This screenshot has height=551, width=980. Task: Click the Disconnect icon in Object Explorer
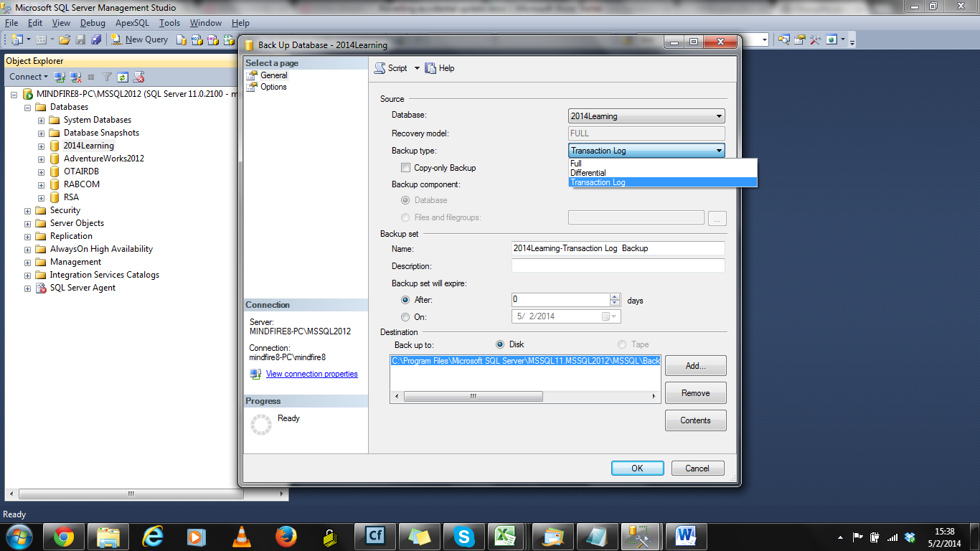click(75, 77)
